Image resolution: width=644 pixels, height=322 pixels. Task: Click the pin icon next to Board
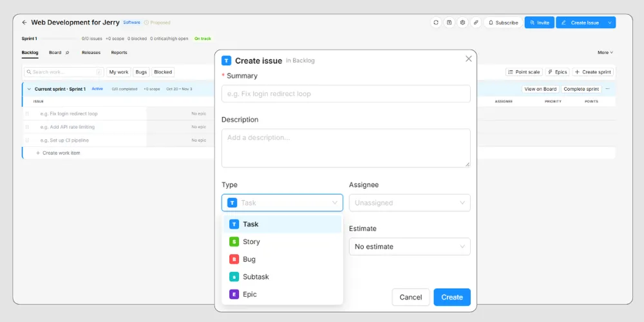point(68,53)
